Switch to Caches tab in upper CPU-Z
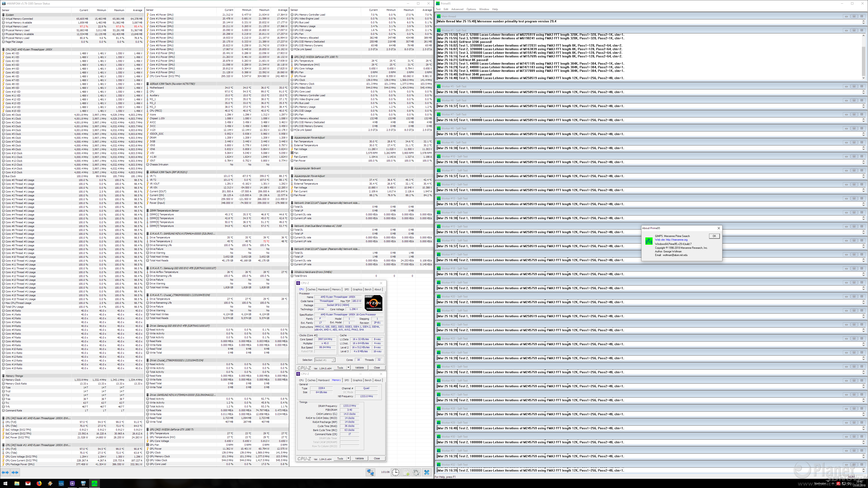Screen dimensions: 868x488 (311, 289)
